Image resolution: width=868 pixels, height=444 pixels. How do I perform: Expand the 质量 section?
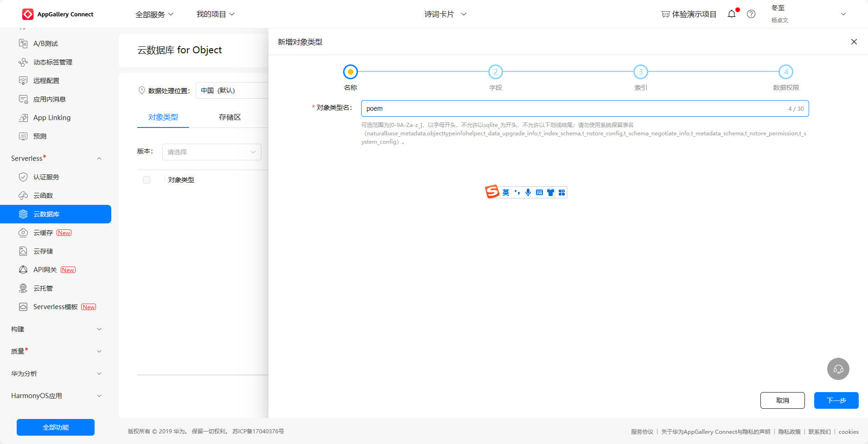99,351
